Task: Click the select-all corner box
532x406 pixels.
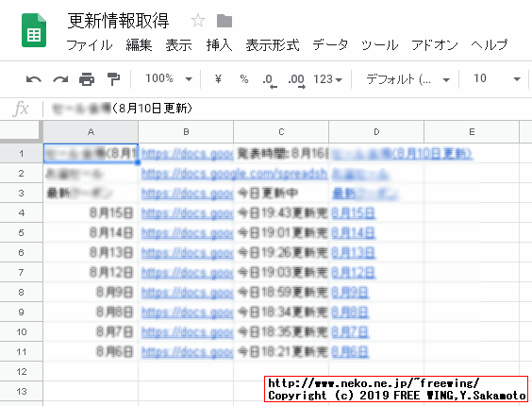Action: pos(21,131)
